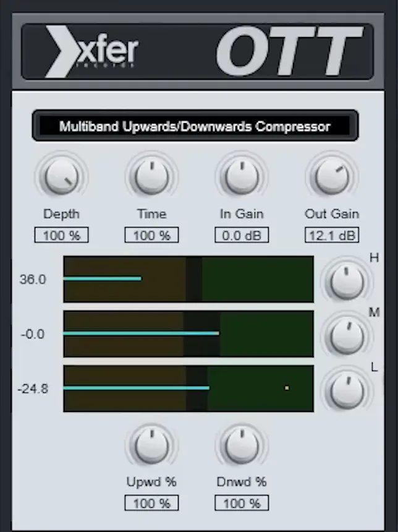Click the Time label
398x532 pixels.
click(x=151, y=214)
